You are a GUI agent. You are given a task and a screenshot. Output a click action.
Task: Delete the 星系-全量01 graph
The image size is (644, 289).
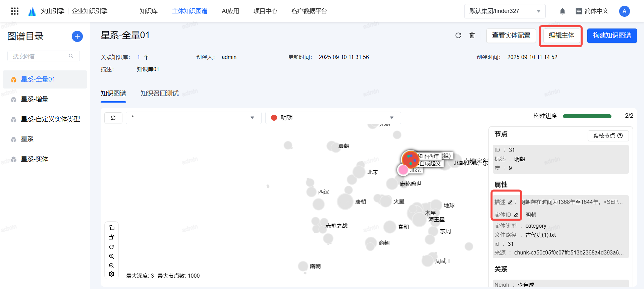(x=472, y=35)
